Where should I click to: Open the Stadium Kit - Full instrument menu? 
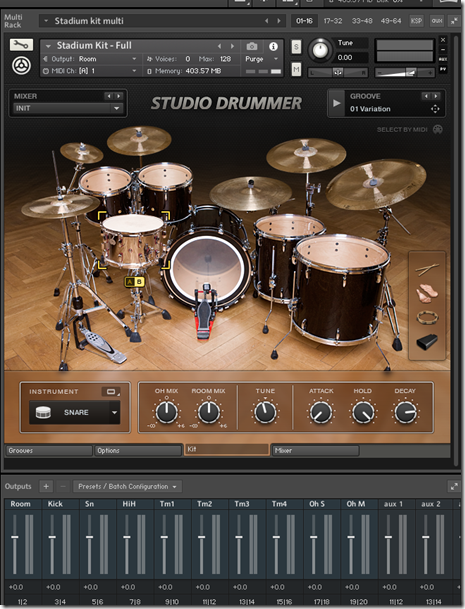(49, 46)
